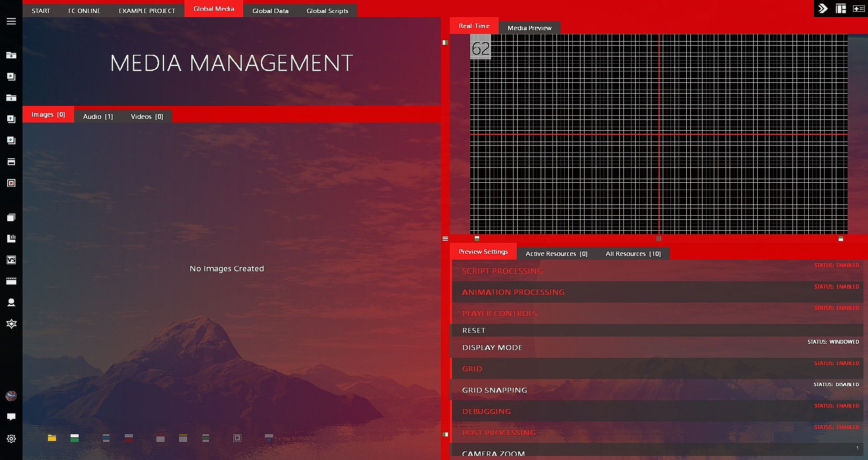Open the All Resources [10] tab
Screen dimensions: 868x460
tap(633, 254)
